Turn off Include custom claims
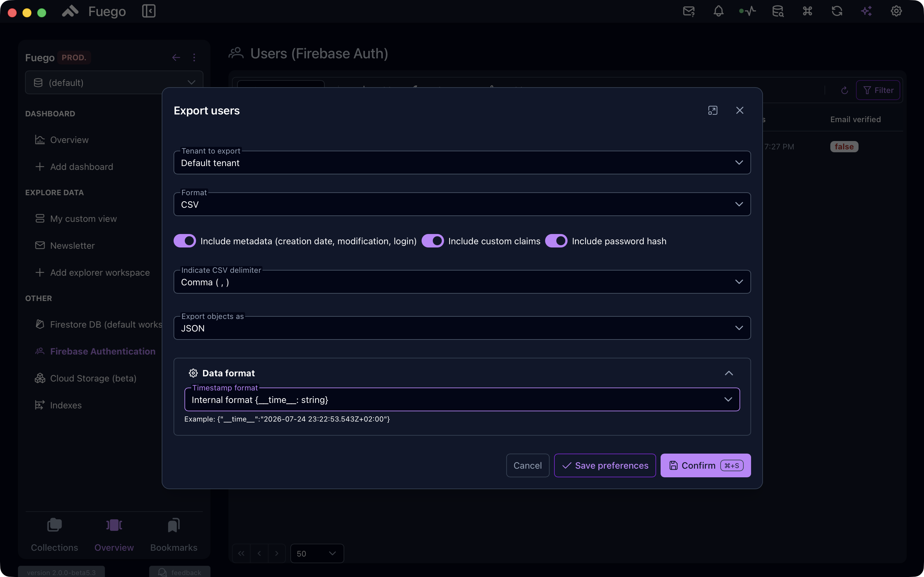The image size is (924, 577). coord(432,241)
